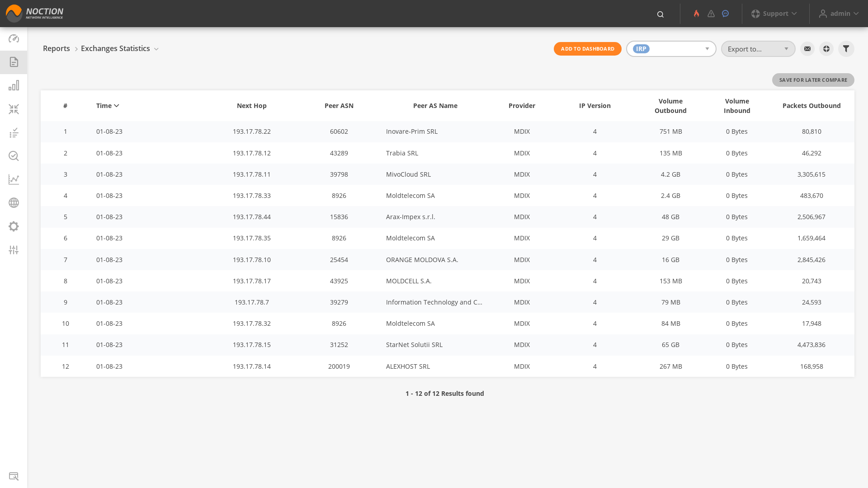Click the sliders configuration sidebar icon

(14, 250)
